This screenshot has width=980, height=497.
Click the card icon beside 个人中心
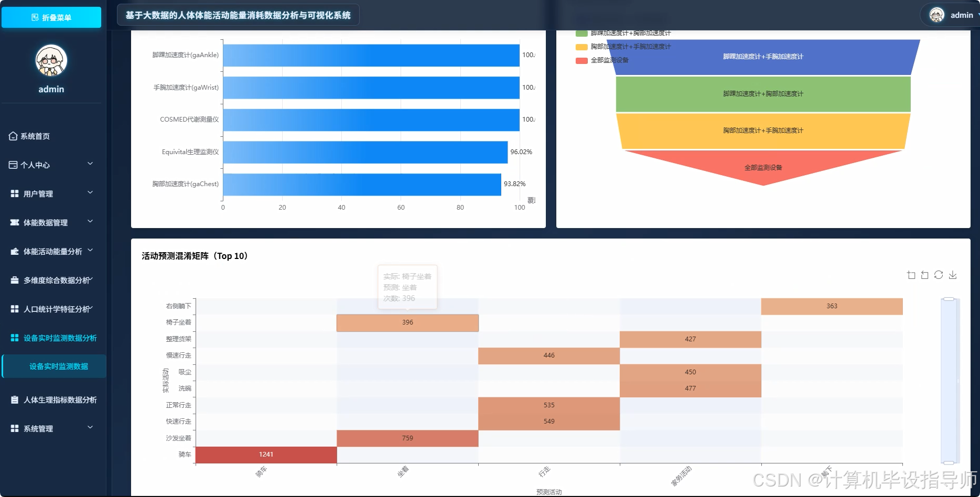tap(13, 165)
